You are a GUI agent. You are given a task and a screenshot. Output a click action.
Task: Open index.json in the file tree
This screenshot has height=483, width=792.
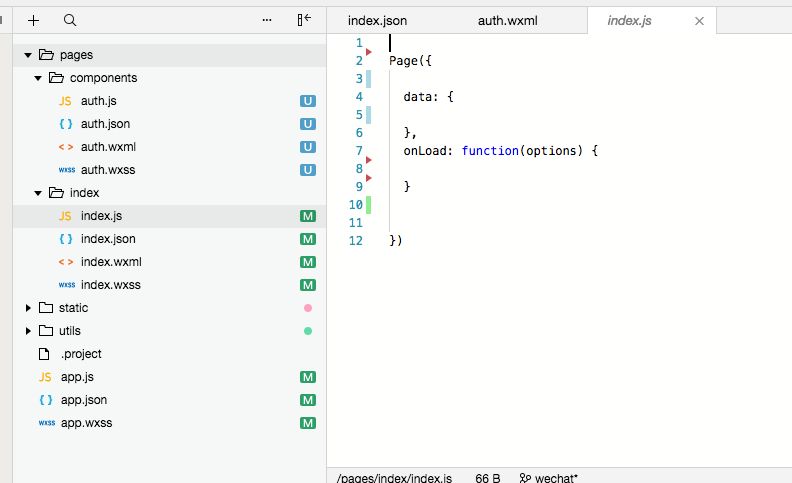(108, 239)
